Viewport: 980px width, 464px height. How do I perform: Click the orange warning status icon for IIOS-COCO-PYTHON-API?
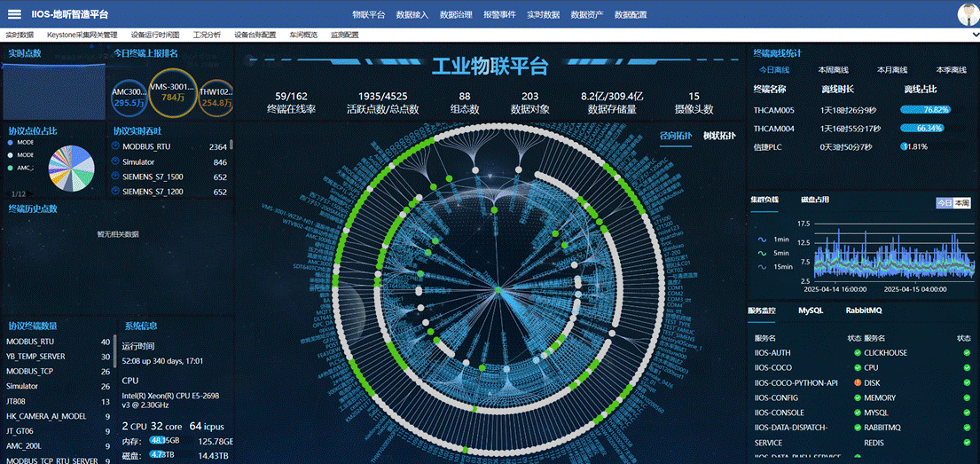(x=858, y=383)
